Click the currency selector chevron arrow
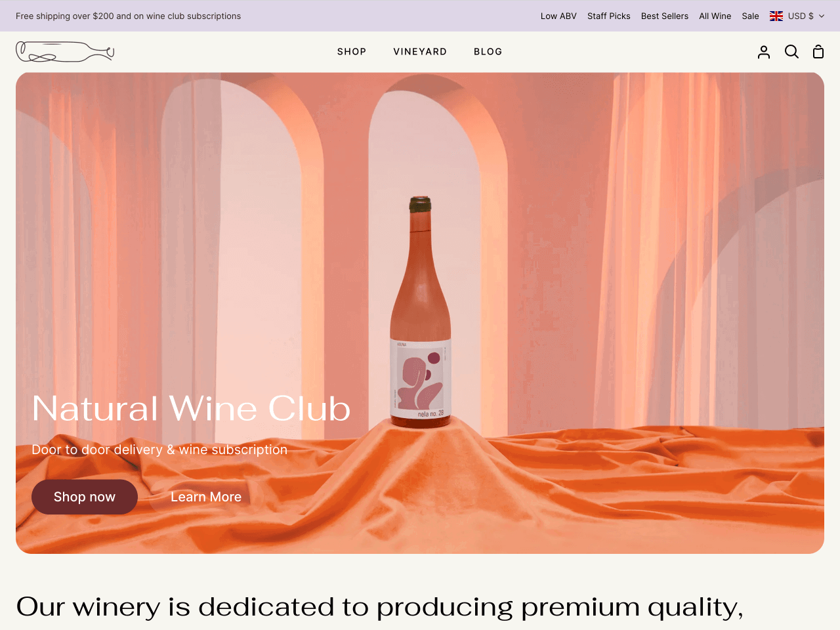Screen dimensions: 840x630 point(822,16)
